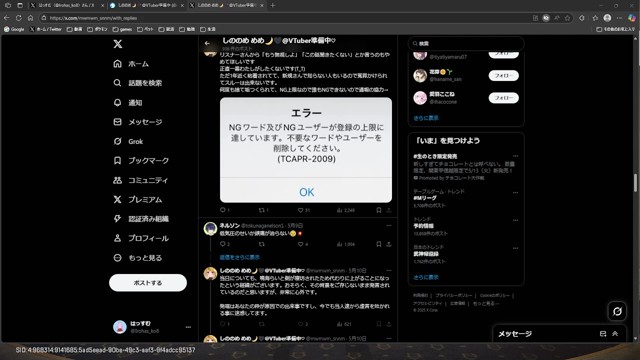
Task: Open コミュニティ in the sidebar
Action: click(141, 180)
